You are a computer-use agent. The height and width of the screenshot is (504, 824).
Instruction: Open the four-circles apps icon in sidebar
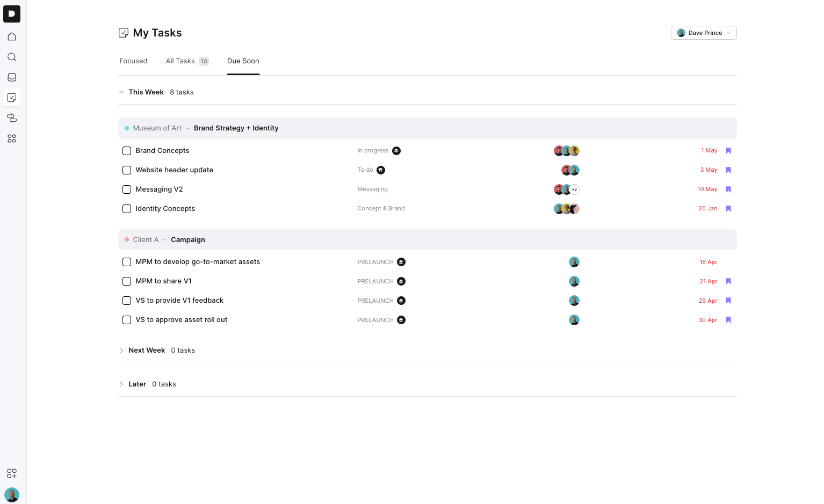tap(12, 138)
